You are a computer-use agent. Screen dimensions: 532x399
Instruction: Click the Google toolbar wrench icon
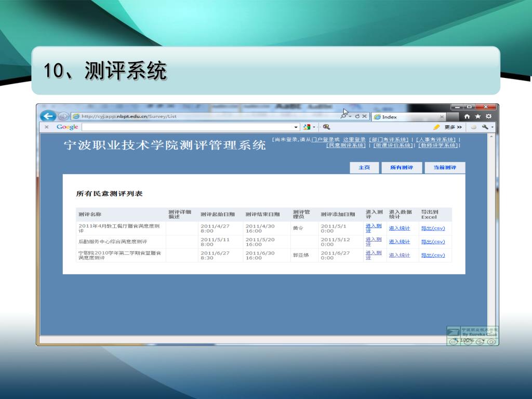tap(486, 127)
